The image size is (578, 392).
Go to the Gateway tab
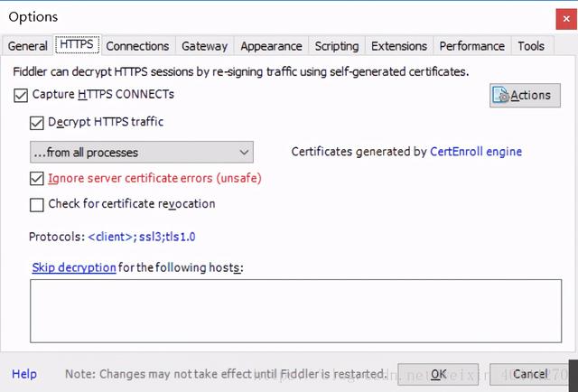click(x=205, y=46)
